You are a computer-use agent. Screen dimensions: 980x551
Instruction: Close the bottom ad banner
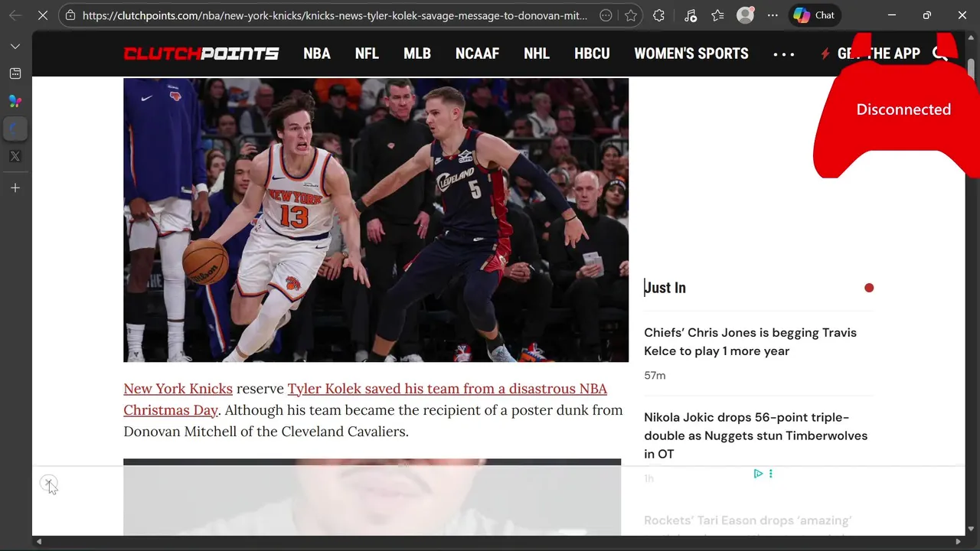point(48,483)
